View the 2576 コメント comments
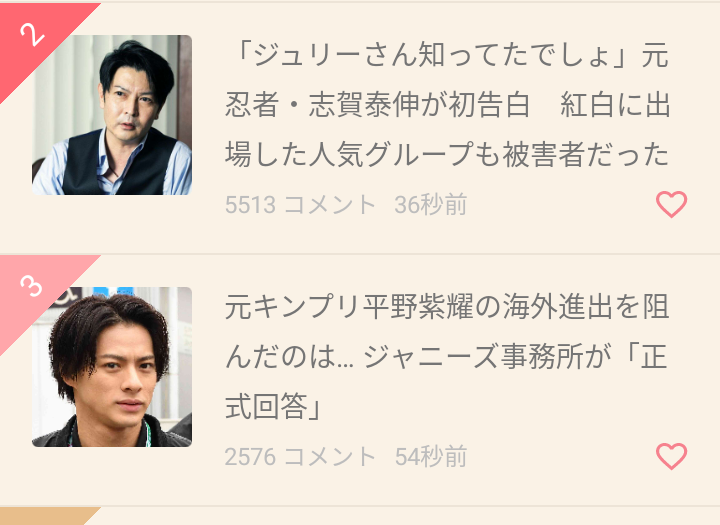Image resolution: width=720 pixels, height=525 pixels. pos(300,457)
